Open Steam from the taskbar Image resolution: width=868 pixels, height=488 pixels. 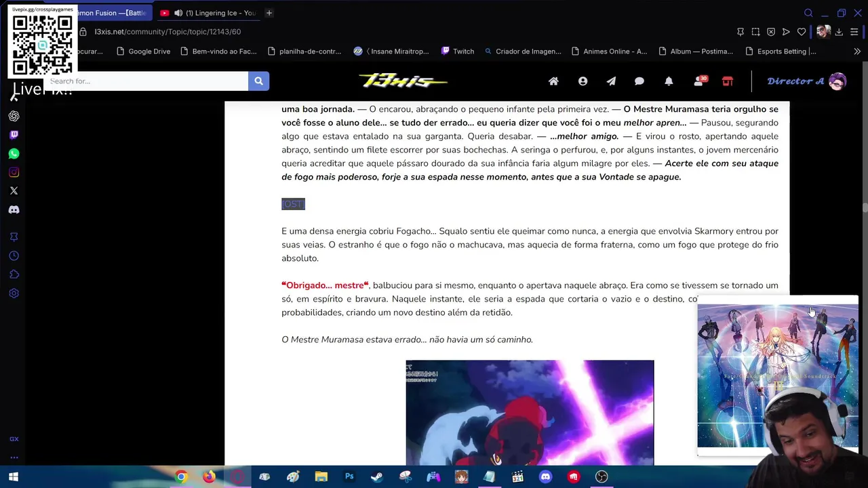(x=376, y=477)
